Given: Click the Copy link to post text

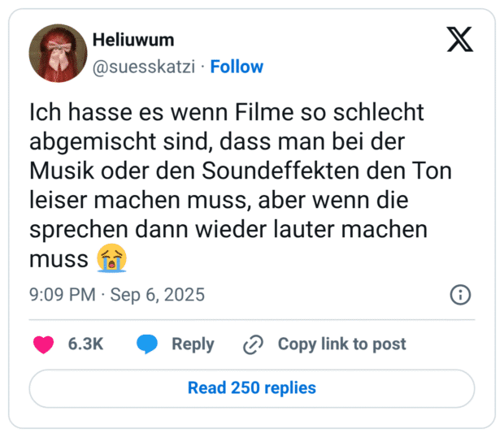Looking at the screenshot, I should point(341,344).
